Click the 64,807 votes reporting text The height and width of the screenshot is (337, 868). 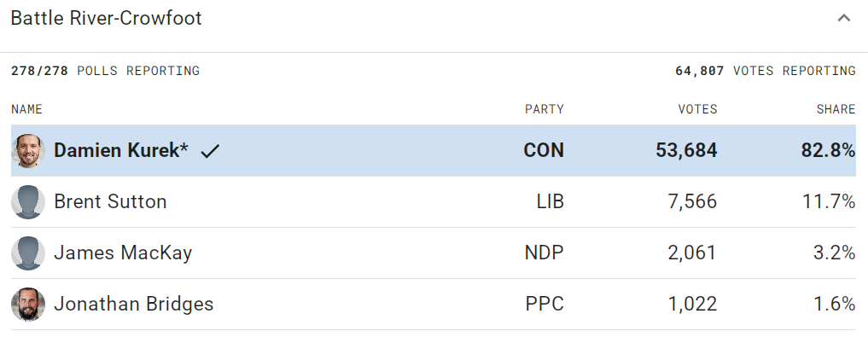click(x=765, y=71)
